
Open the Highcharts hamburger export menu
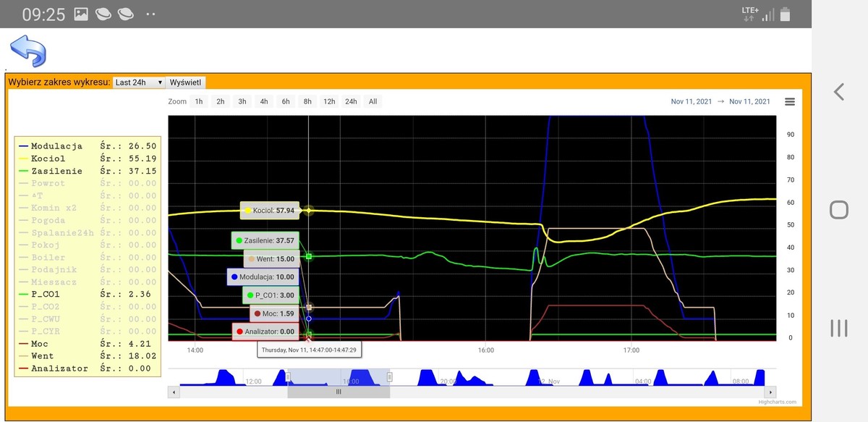pyautogui.click(x=790, y=102)
